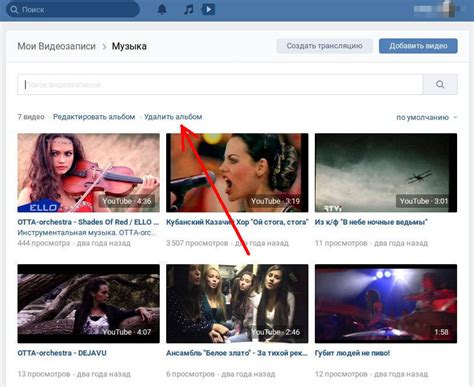Click the "YouTube · 2:46" duration badge

pos(276,332)
